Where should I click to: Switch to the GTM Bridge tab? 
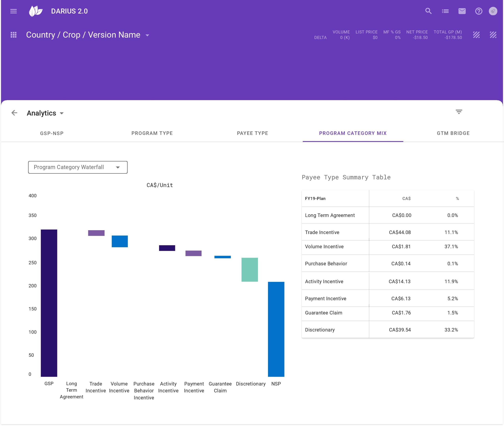[x=453, y=133]
